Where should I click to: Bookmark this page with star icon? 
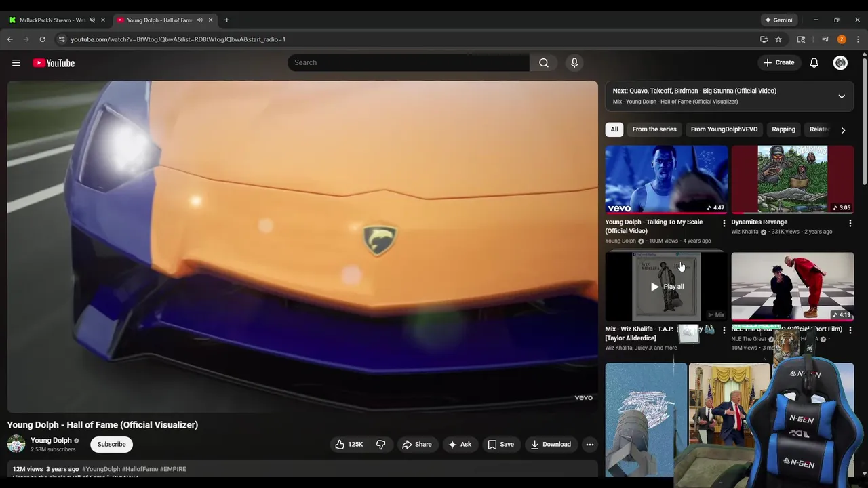pos(778,39)
